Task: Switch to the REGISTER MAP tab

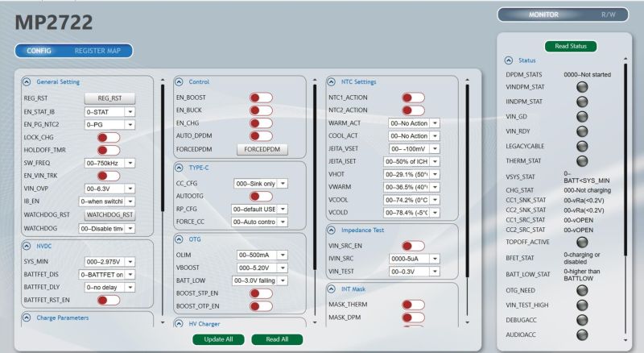Action: pyautogui.click(x=97, y=51)
